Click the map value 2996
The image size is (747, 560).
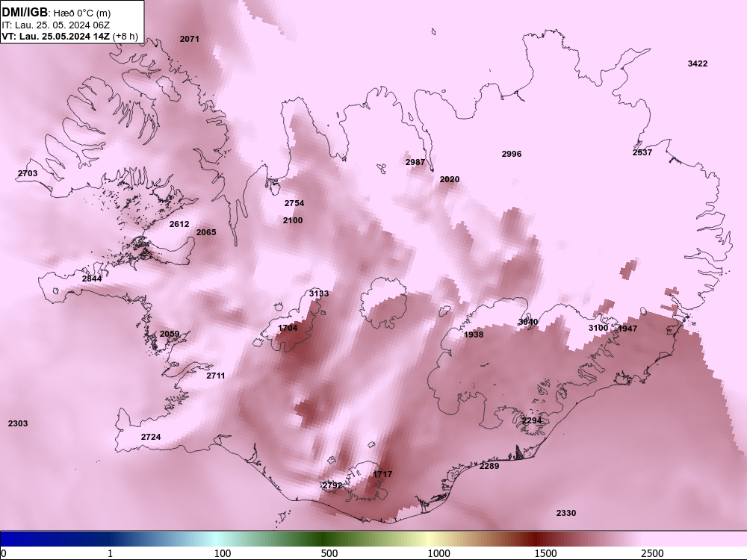coord(512,154)
